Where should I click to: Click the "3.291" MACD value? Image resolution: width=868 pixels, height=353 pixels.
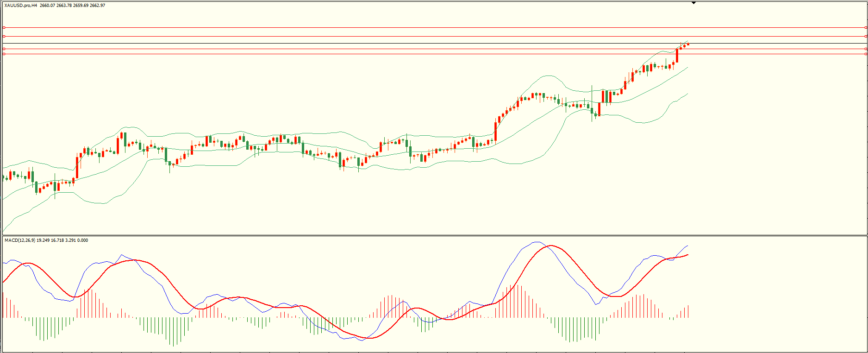[71, 240]
